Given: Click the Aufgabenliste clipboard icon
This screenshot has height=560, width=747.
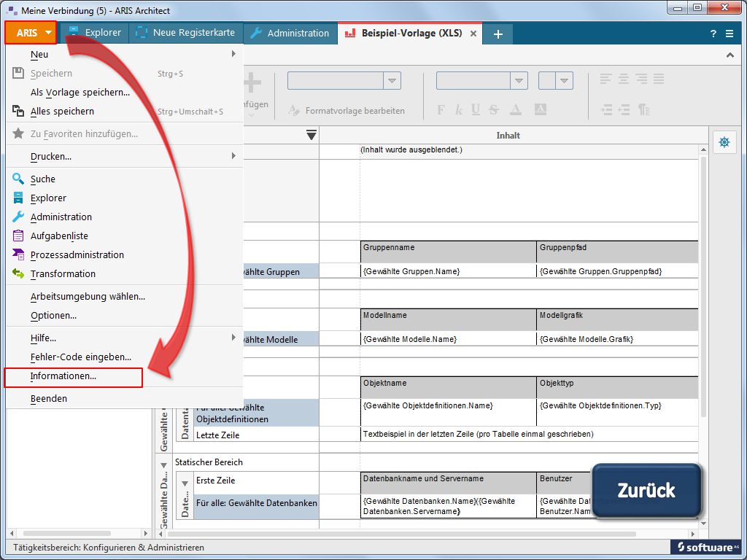Looking at the screenshot, I should (18, 236).
